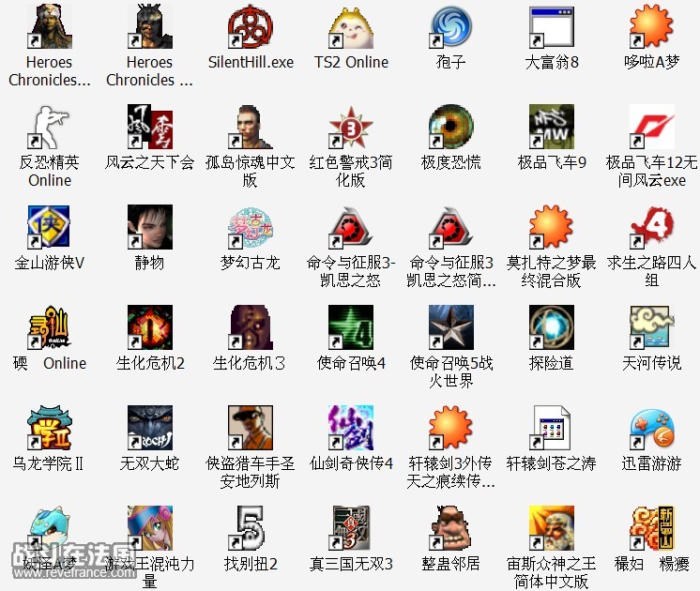Open the 孢子 (Spore) shortcut

coord(451,26)
